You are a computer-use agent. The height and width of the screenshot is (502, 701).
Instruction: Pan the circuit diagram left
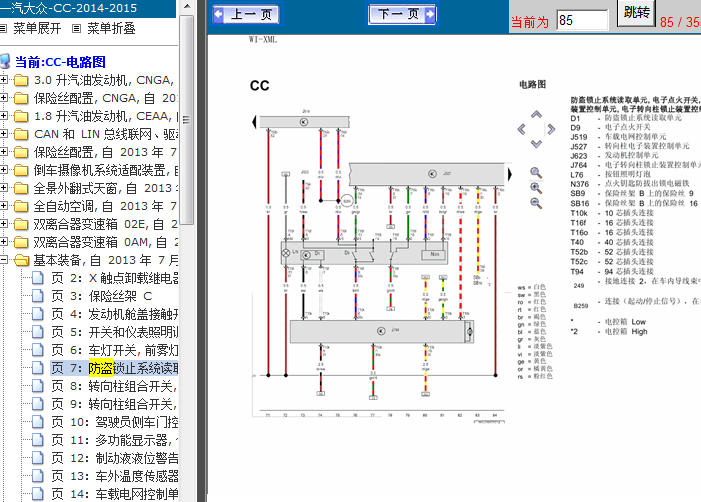point(521,129)
